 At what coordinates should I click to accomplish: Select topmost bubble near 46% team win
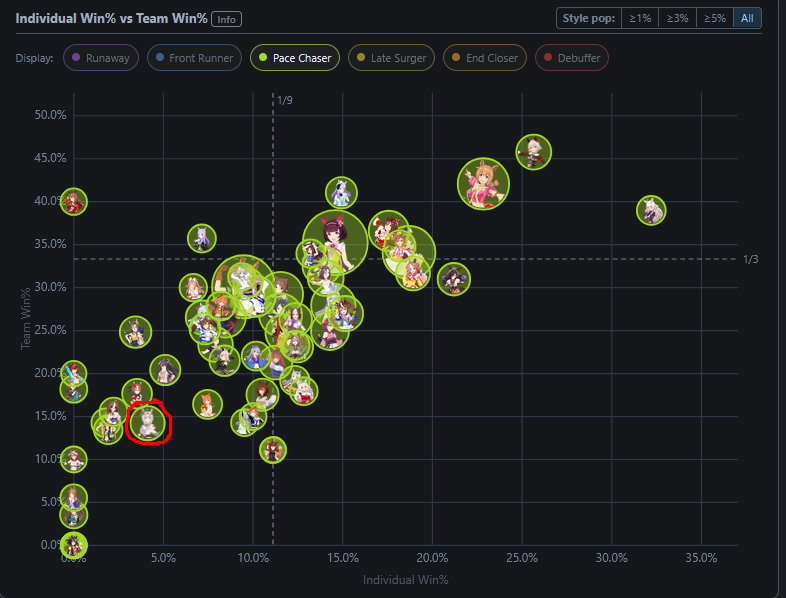tap(533, 152)
